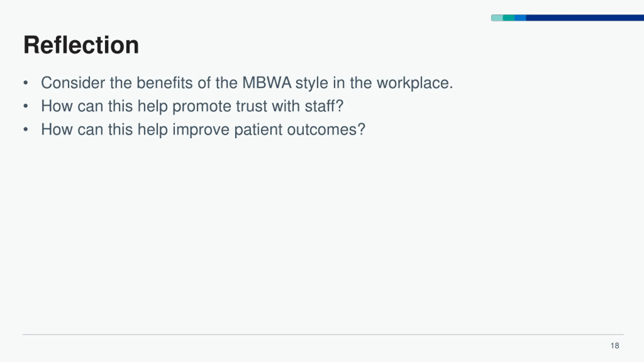Select the "improve patient outcomes" bullet line

tap(203, 129)
